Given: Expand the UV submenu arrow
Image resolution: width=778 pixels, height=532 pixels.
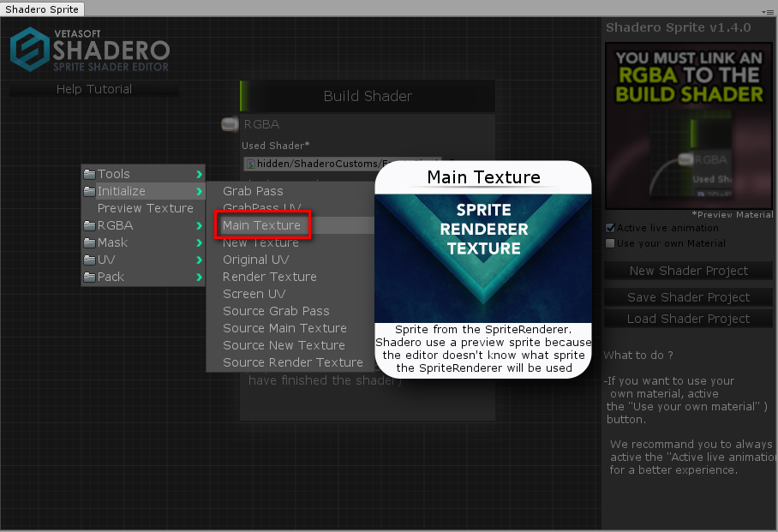Looking at the screenshot, I should click(199, 260).
